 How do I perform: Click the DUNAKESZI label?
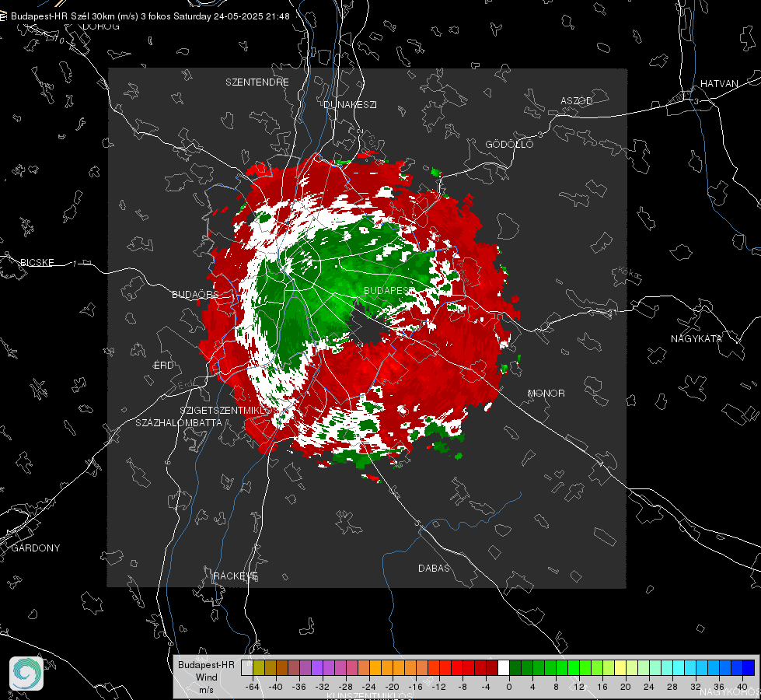pyautogui.click(x=350, y=104)
